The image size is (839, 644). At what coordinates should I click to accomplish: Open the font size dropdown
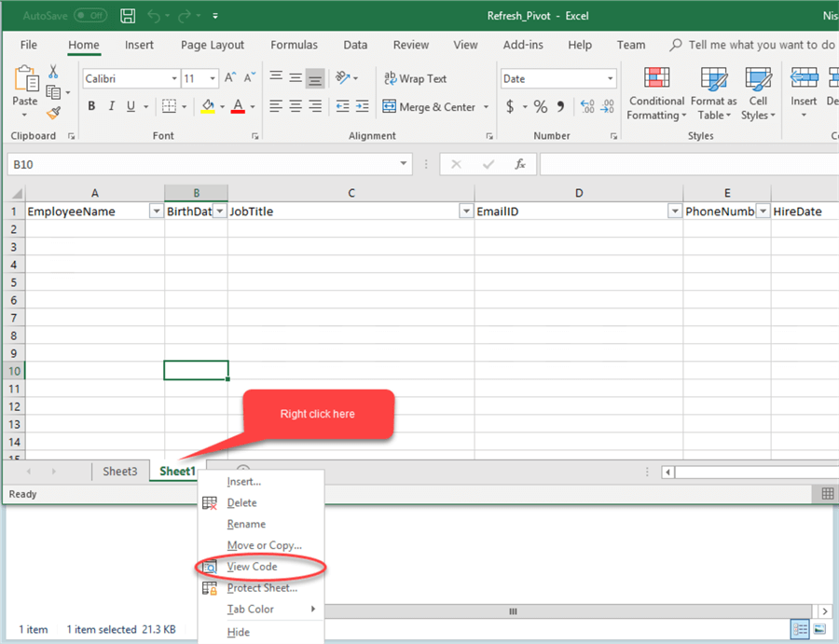click(212, 78)
